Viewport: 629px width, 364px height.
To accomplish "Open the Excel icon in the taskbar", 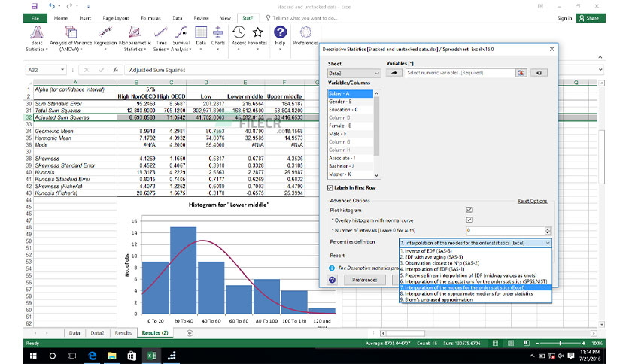I will pos(151,356).
